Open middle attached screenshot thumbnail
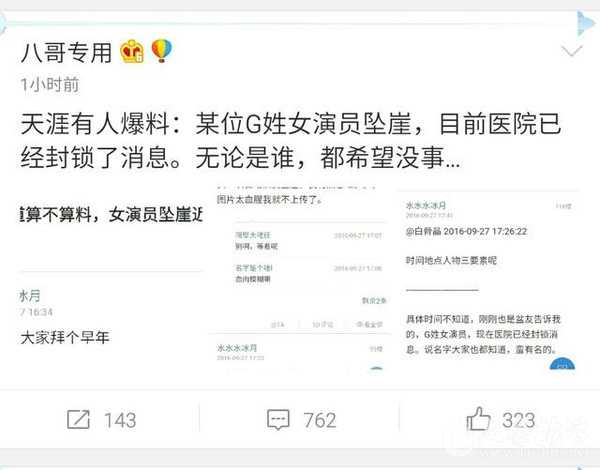The width and height of the screenshot is (600, 470). (300, 281)
